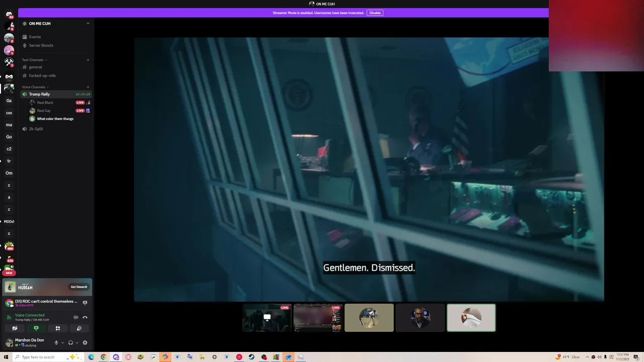Open Voice Connected connection details
Image resolution: width=644 pixels, height=362 pixels.
point(30,315)
